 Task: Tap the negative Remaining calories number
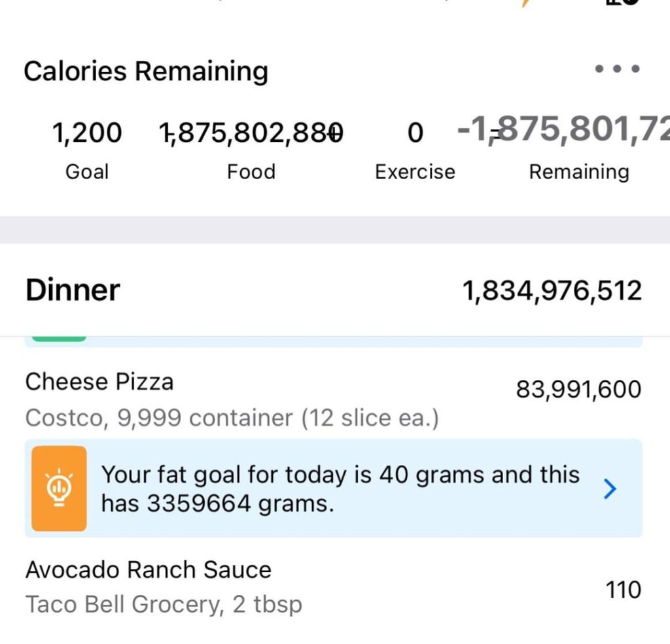click(x=563, y=131)
